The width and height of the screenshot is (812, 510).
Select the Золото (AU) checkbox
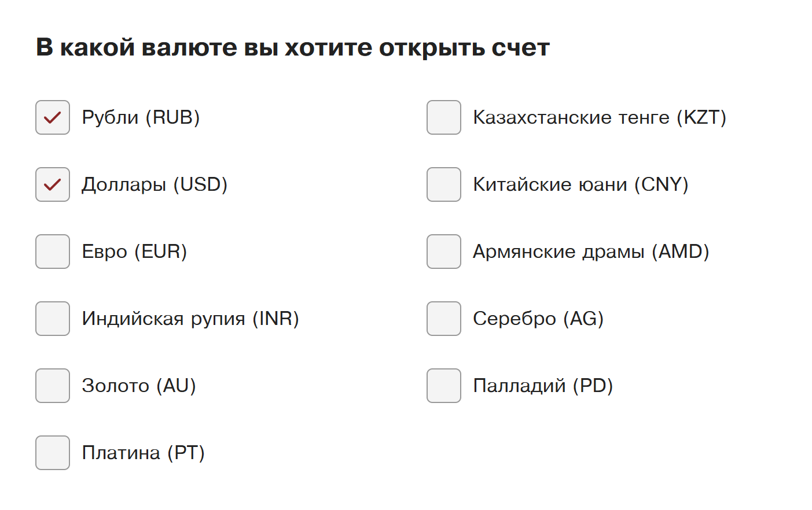(53, 386)
